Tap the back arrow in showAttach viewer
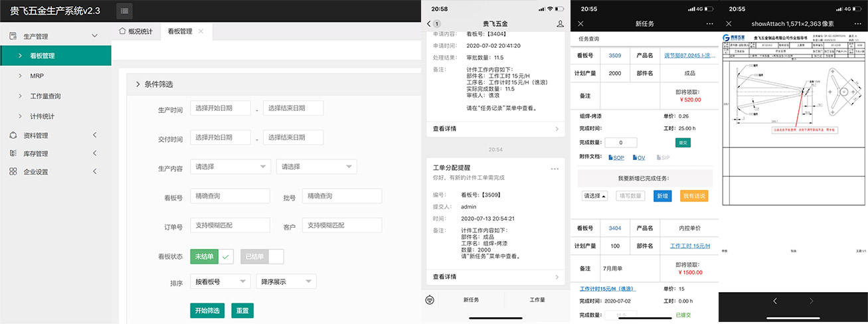 [x=774, y=301]
